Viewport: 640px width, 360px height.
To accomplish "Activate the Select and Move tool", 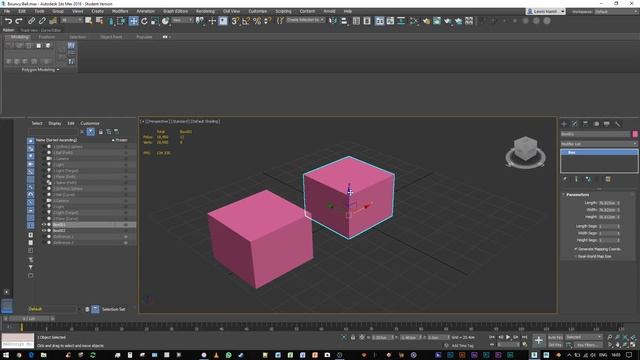I will [133, 21].
